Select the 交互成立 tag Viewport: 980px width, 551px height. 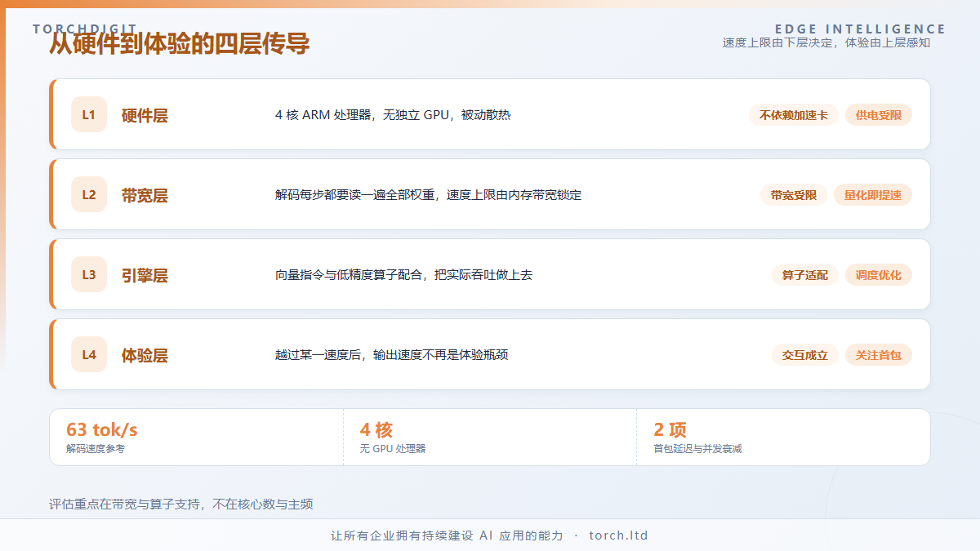click(x=805, y=355)
